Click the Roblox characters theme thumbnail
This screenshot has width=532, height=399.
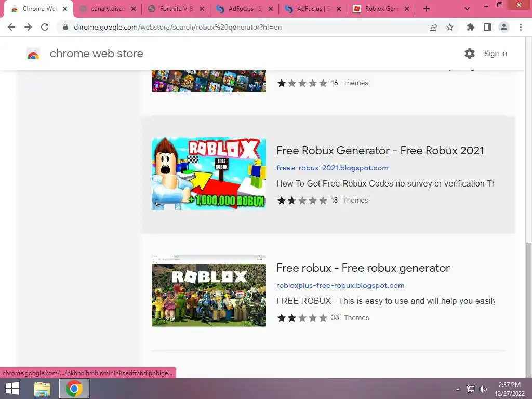[x=209, y=290]
